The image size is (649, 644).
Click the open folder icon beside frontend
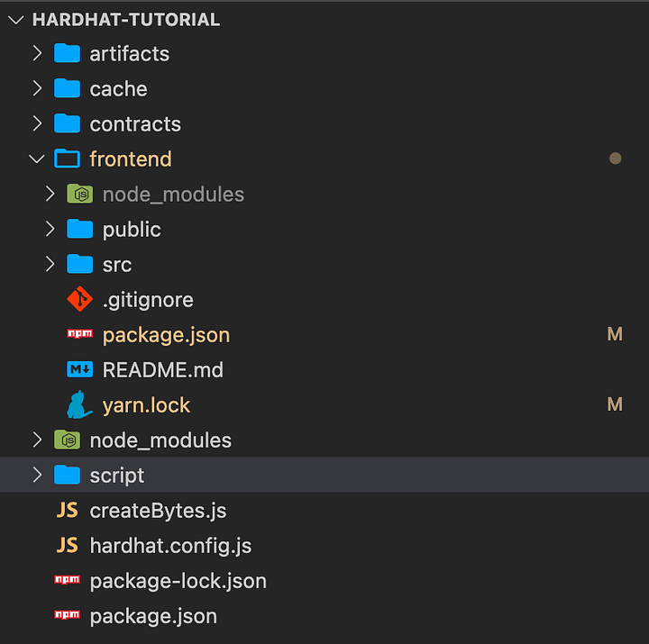[x=67, y=159]
